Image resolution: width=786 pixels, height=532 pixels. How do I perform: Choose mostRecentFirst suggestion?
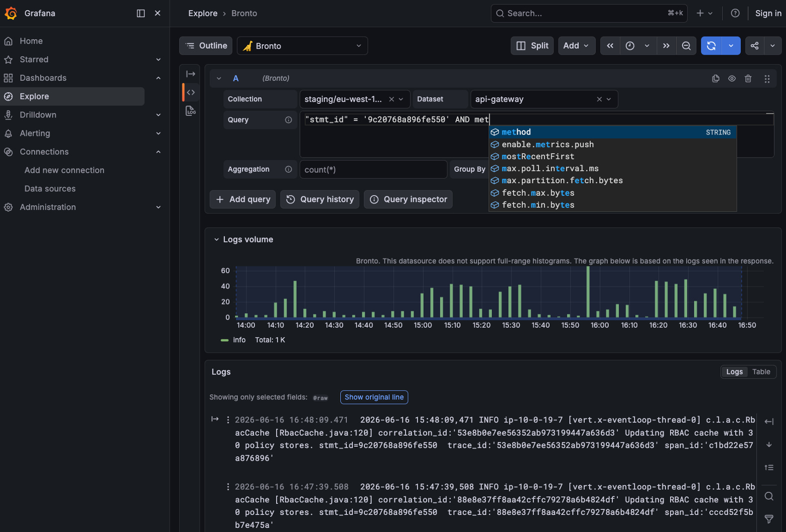[x=612, y=157]
